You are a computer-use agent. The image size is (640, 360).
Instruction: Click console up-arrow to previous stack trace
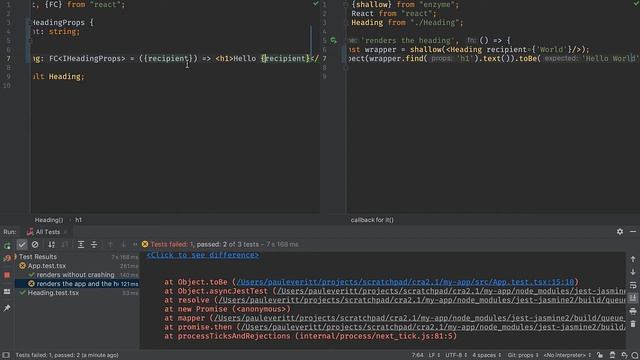(633, 259)
